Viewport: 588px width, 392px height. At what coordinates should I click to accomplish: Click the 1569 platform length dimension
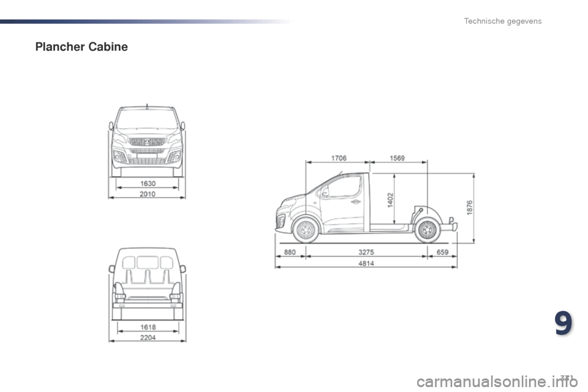397,158
